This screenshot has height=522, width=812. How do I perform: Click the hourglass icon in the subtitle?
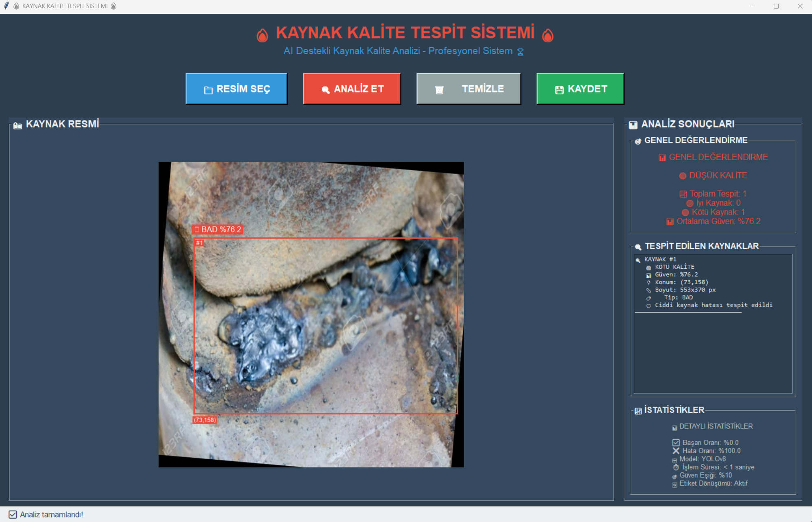[520, 52]
